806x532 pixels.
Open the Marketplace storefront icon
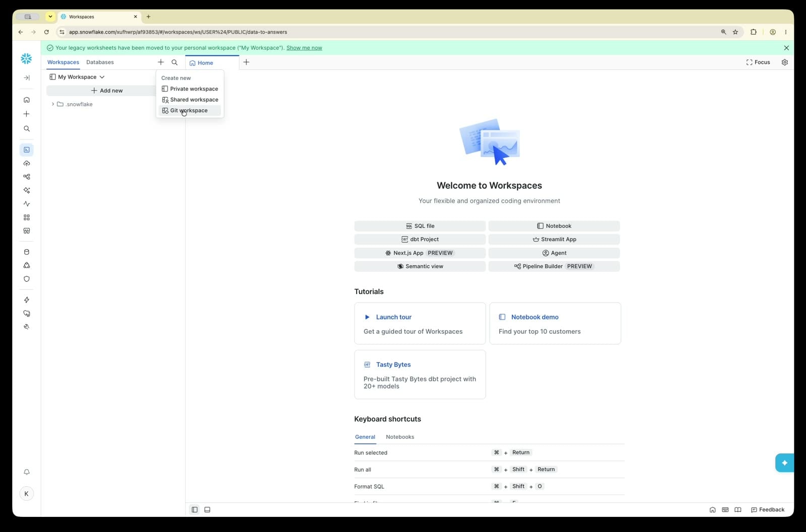27,231
